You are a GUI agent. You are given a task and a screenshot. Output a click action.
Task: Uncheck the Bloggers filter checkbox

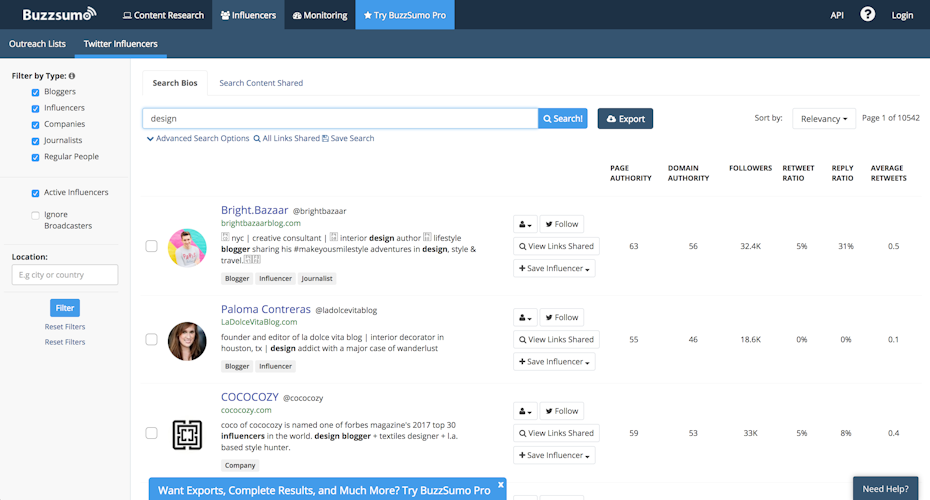(36, 92)
